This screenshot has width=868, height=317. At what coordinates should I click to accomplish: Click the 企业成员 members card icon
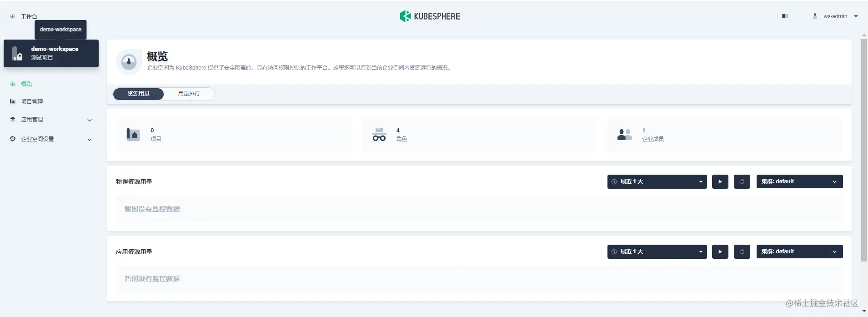click(624, 135)
